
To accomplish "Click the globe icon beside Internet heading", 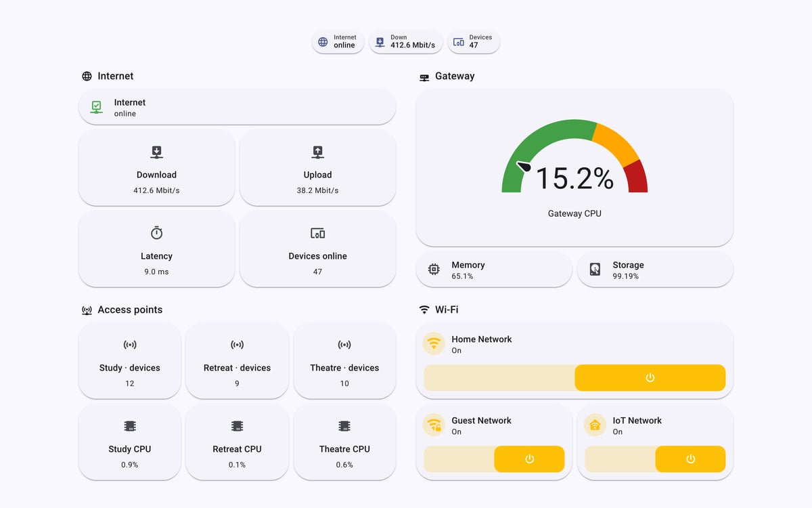I will click(x=87, y=77).
